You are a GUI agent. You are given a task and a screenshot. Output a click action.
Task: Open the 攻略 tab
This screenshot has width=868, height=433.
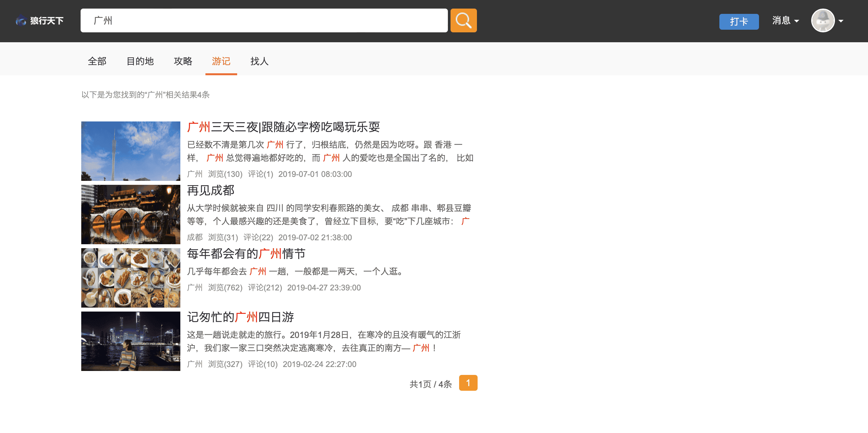[x=183, y=61]
